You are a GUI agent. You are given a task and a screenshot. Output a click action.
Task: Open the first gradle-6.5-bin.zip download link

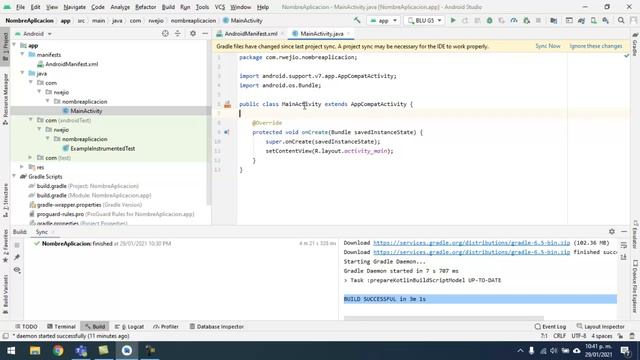click(x=471, y=243)
